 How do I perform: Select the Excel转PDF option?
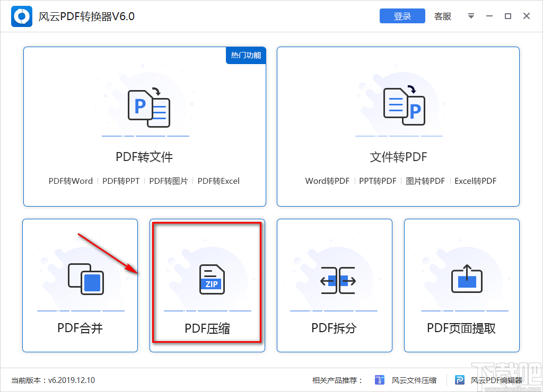475,181
